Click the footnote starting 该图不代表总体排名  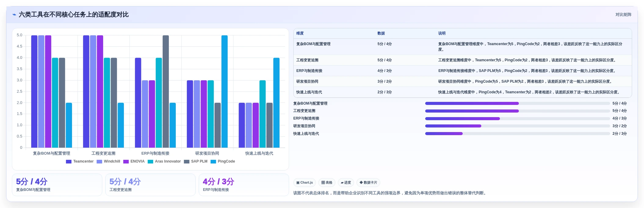click(390, 193)
